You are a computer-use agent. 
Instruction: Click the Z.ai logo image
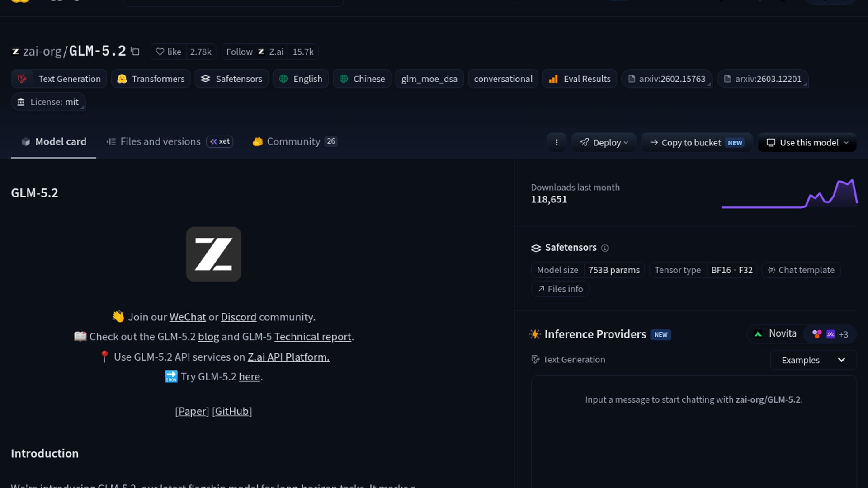pyautogui.click(x=213, y=254)
